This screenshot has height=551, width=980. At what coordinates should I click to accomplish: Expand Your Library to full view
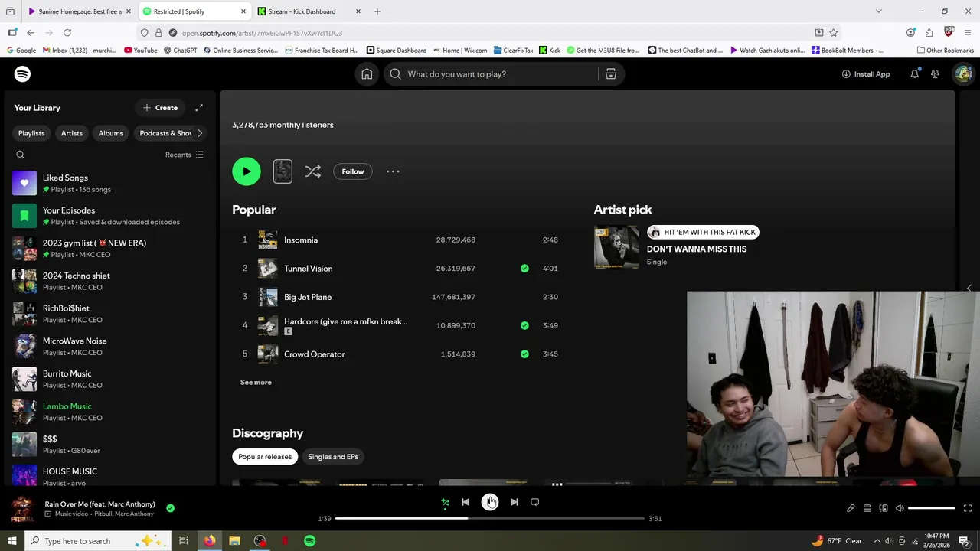tap(199, 108)
